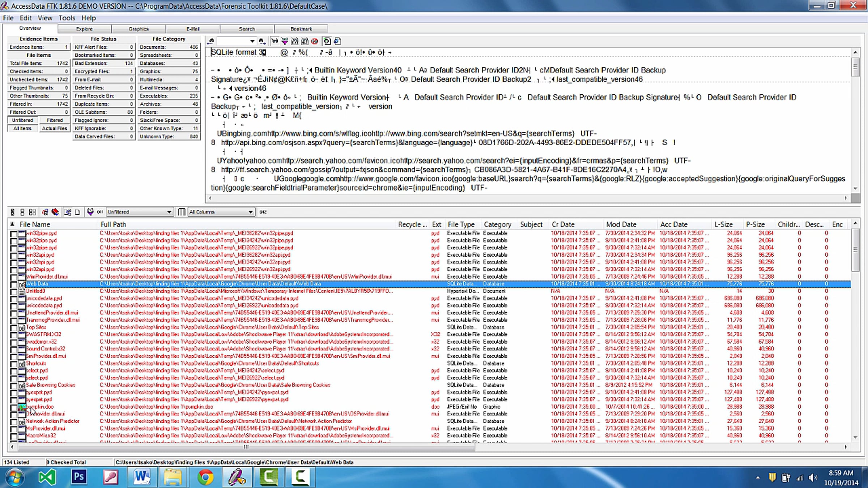Click the column settings icon beside All Columns

point(182,212)
